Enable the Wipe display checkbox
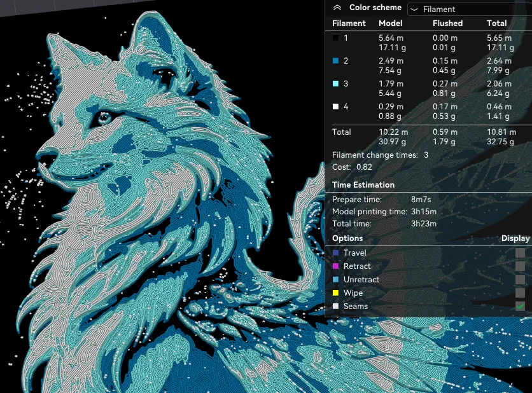532x393 pixels. (520, 293)
